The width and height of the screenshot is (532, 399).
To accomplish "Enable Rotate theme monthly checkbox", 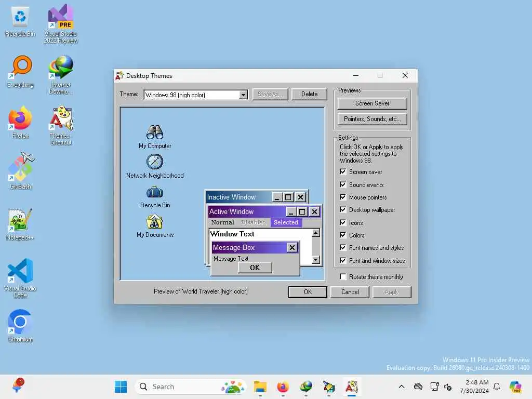I will [x=343, y=277].
